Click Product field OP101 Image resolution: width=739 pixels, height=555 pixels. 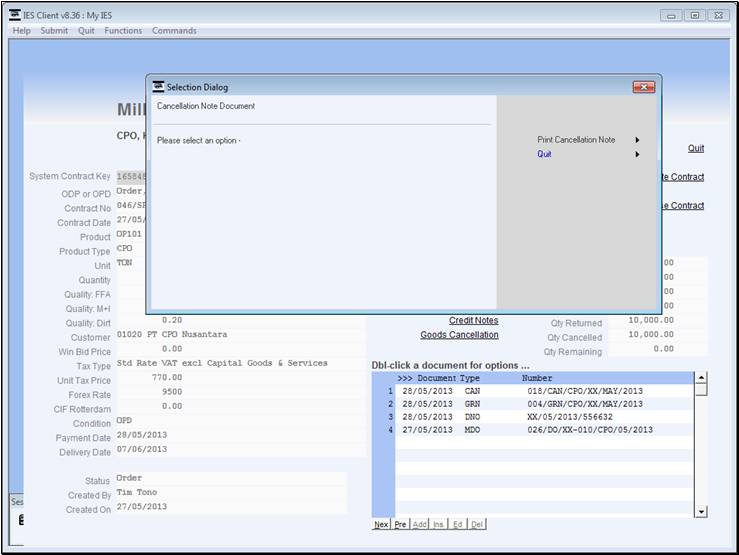(x=131, y=234)
